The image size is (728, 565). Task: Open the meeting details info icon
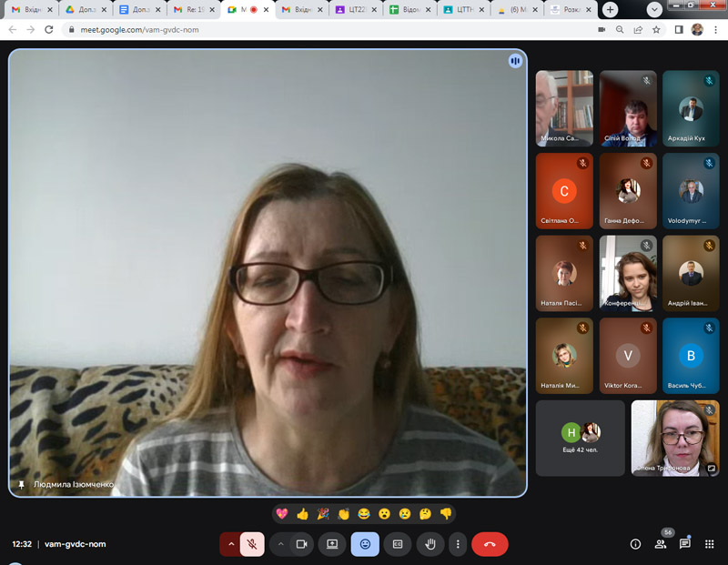pos(635,544)
